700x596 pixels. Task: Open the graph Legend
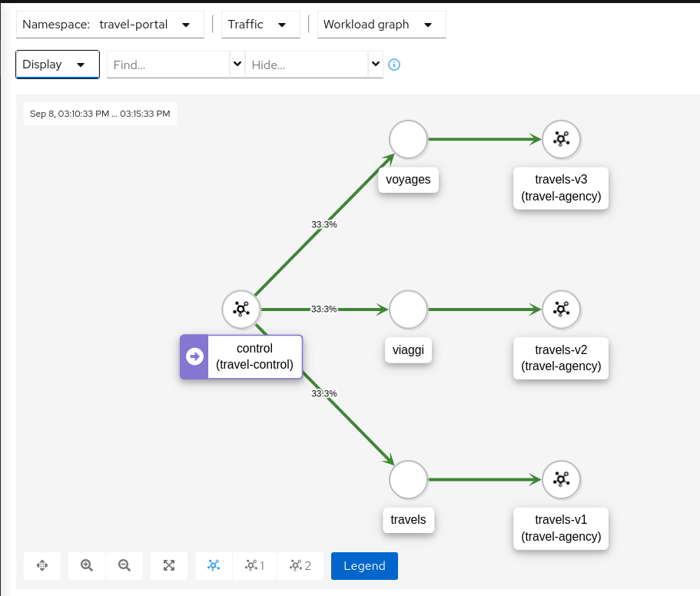click(x=363, y=565)
